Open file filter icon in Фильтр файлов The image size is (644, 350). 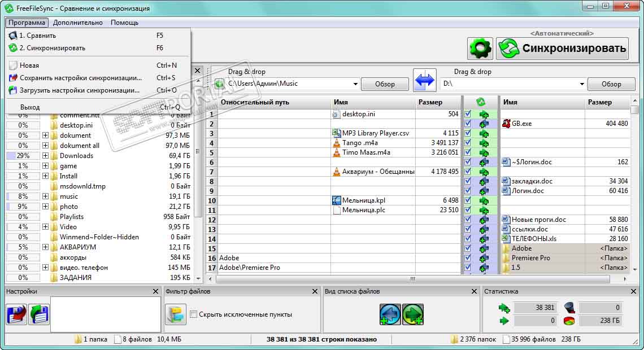point(176,314)
